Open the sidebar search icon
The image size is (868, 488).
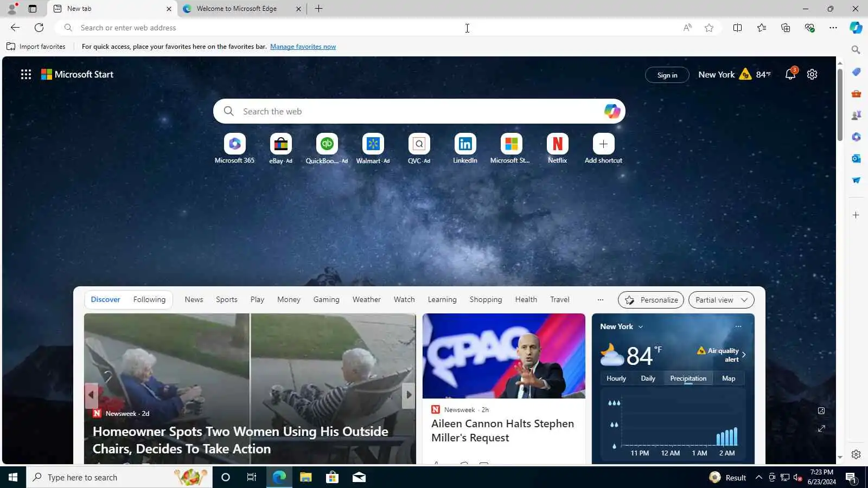(x=856, y=50)
